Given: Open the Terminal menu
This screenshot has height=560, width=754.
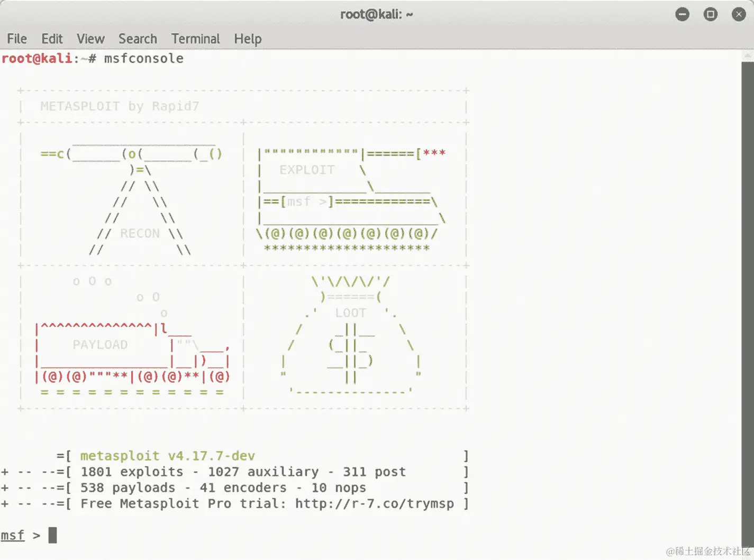Looking at the screenshot, I should click(x=195, y=39).
